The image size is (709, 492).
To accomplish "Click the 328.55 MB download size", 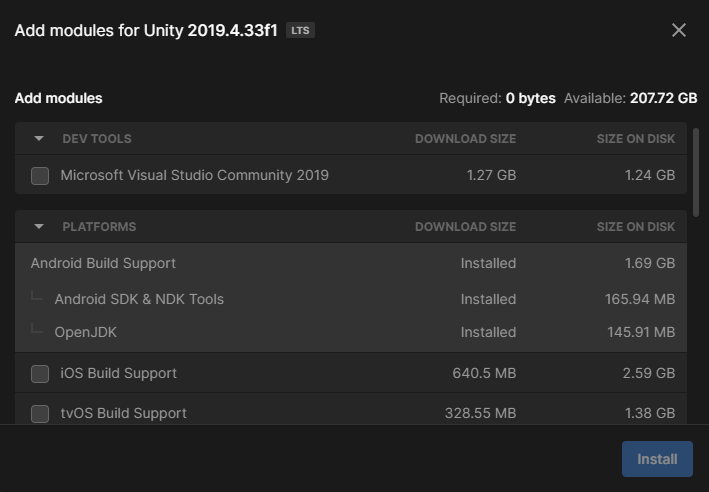I will click(x=480, y=413).
